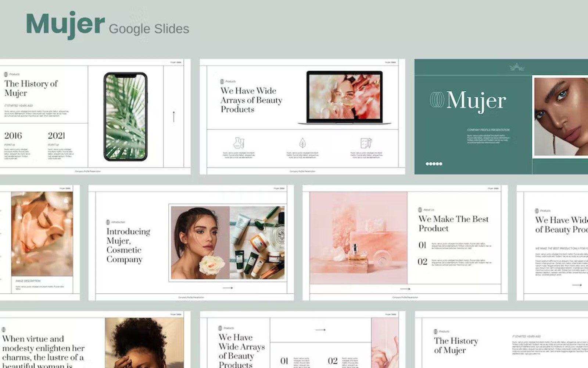The width and height of the screenshot is (588, 368).
Task: Select the woman holding a flower photo
Action: [200, 243]
